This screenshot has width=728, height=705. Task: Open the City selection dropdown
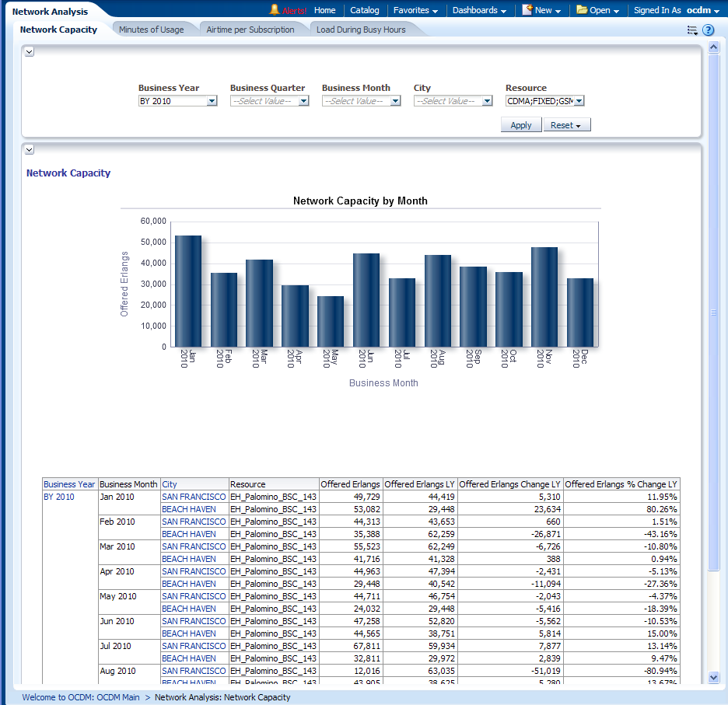pyautogui.click(x=487, y=101)
